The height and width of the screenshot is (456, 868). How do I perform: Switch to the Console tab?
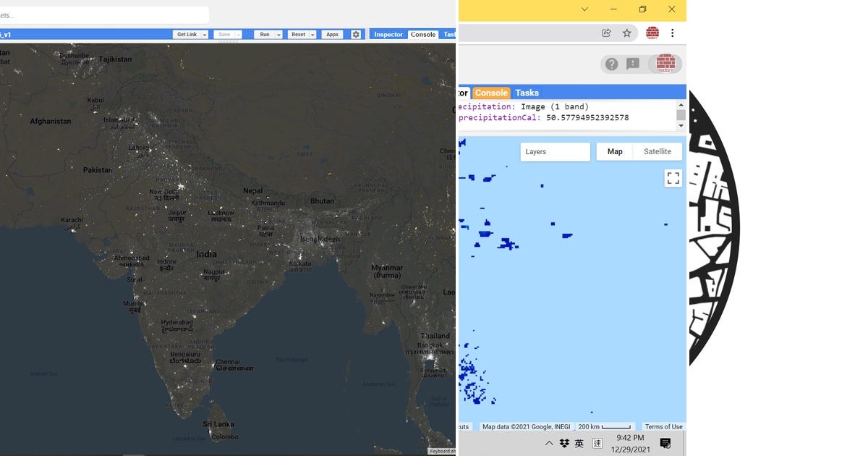[491, 93]
